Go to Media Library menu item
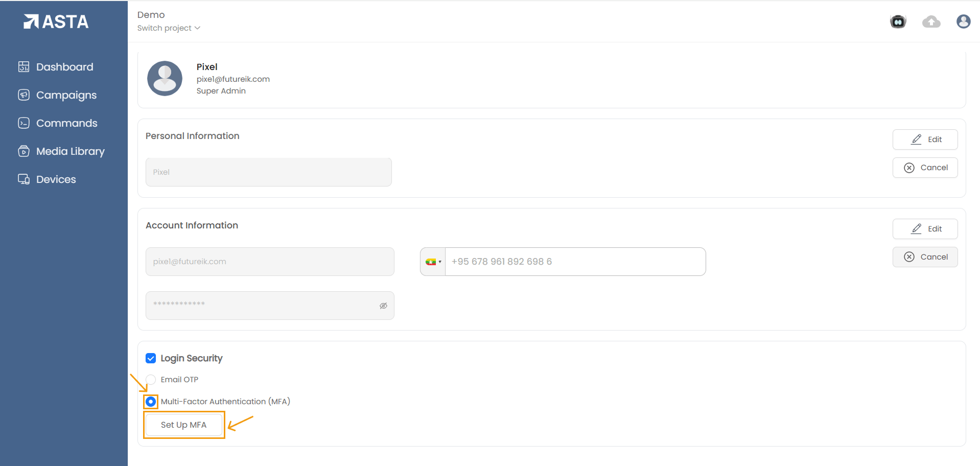The image size is (980, 466). point(70,151)
